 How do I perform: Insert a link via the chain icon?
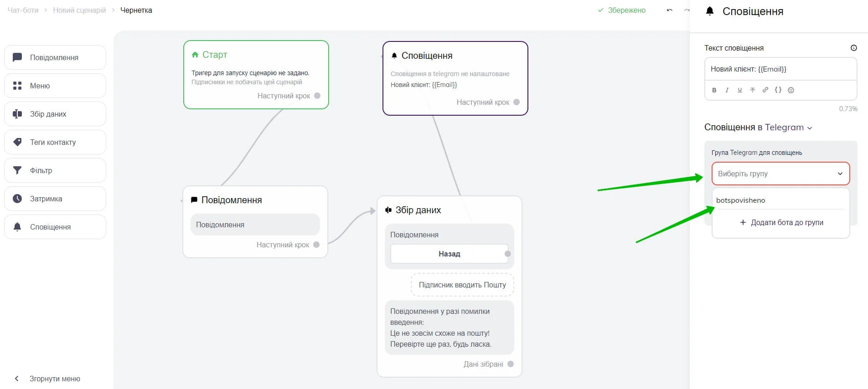tap(765, 90)
